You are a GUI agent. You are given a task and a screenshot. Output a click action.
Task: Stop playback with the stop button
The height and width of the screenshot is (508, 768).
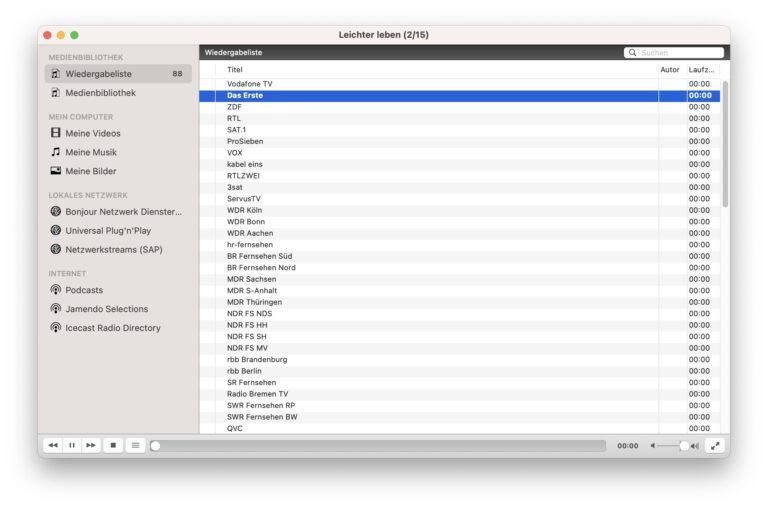pos(113,445)
